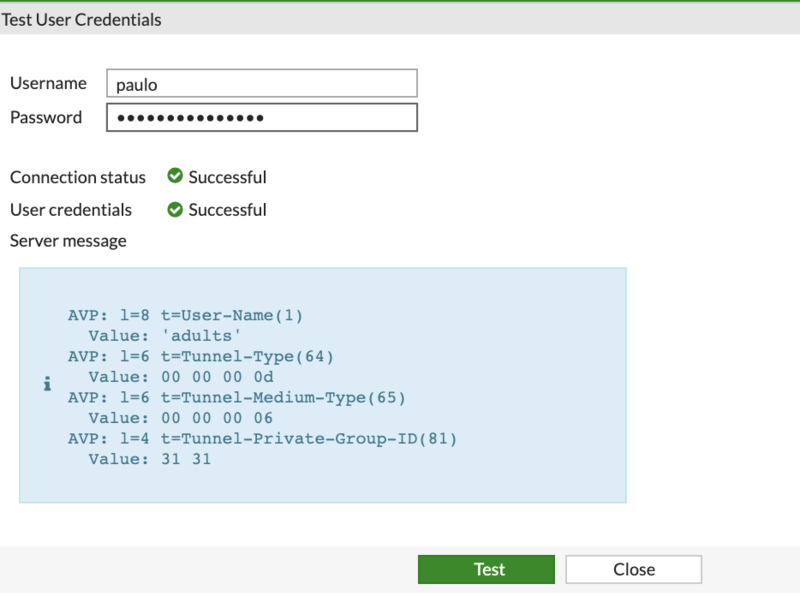The width and height of the screenshot is (800, 596).
Task: Click the Username label
Action: coord(48,83)
